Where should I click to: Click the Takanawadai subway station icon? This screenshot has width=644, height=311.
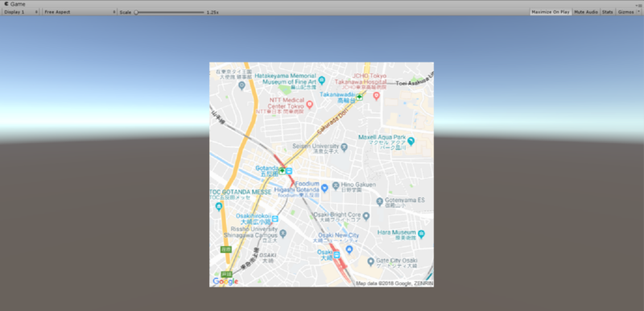coord(360,97)
